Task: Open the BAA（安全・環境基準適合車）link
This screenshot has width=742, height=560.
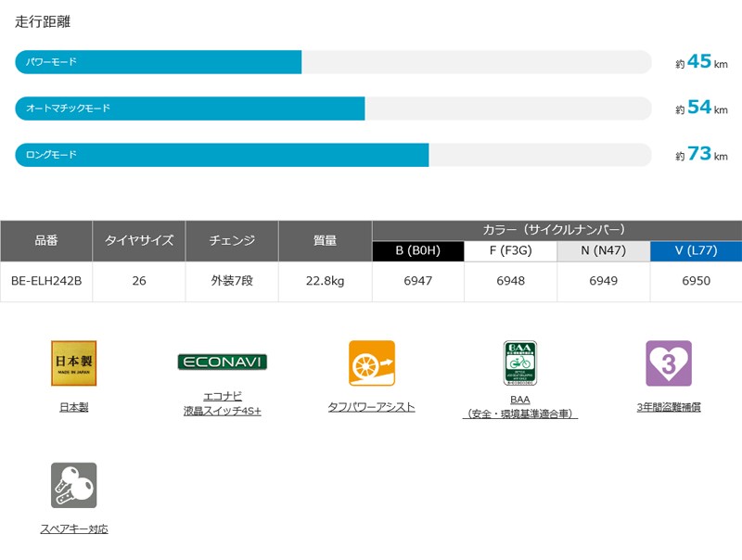Action: pyautogui.click(x=519, y=406)
